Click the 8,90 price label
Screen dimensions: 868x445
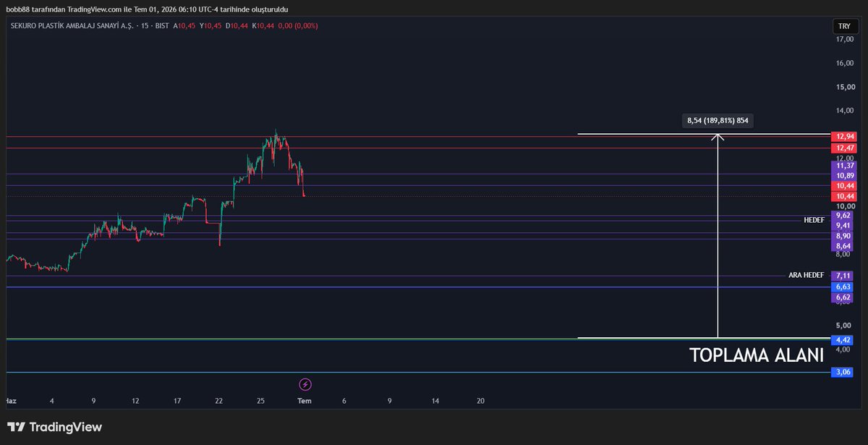843,236
